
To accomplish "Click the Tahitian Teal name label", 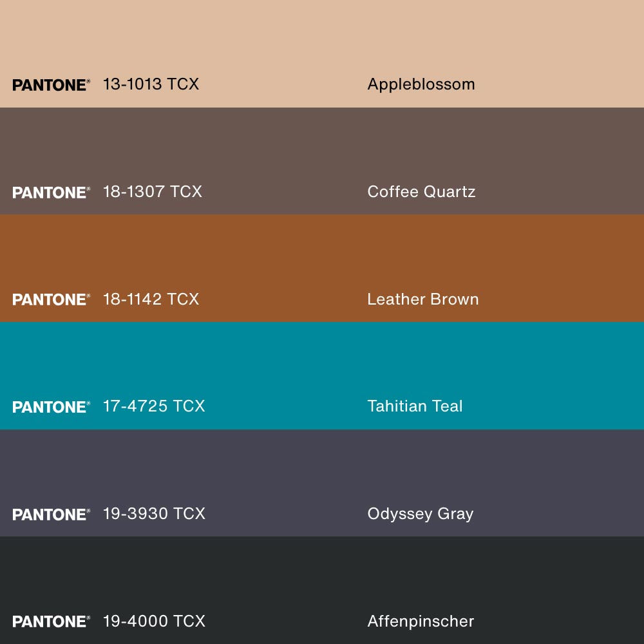I will pyautogui.click(x=415, y=406).
